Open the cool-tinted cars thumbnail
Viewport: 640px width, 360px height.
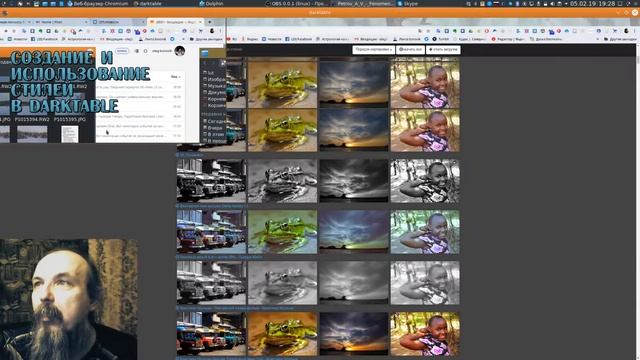(x=211, y=231)
